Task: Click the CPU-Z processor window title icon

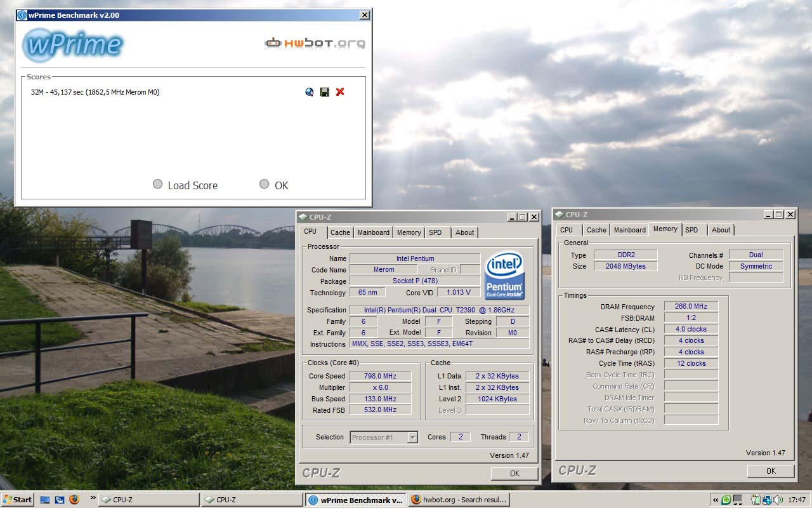Action: (x=303, y=217)
